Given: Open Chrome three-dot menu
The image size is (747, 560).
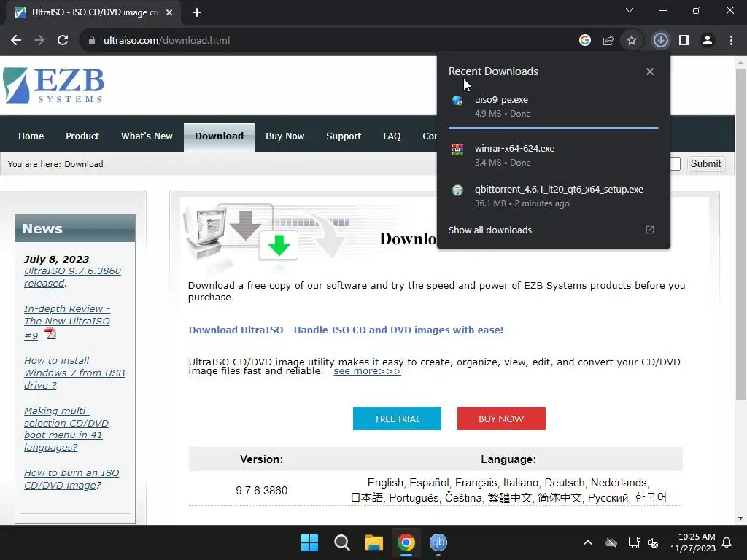Looking at the screenshot, I should pos(731,41).
